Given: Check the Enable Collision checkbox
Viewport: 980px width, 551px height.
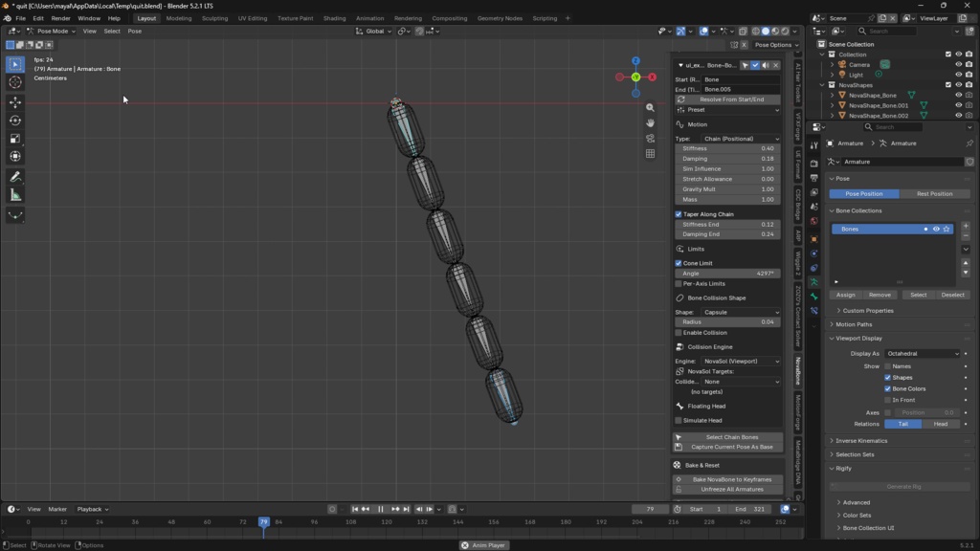Looking at the screenshot, I should point(679,333).
